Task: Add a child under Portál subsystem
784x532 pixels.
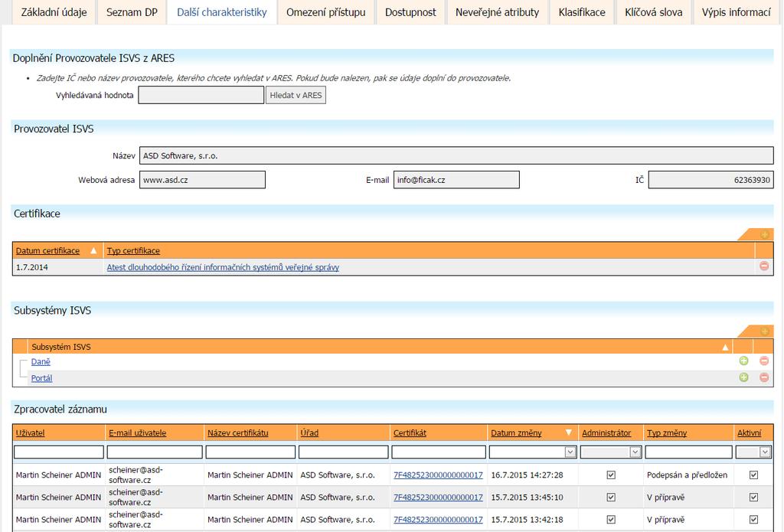Action: [743, 377]
